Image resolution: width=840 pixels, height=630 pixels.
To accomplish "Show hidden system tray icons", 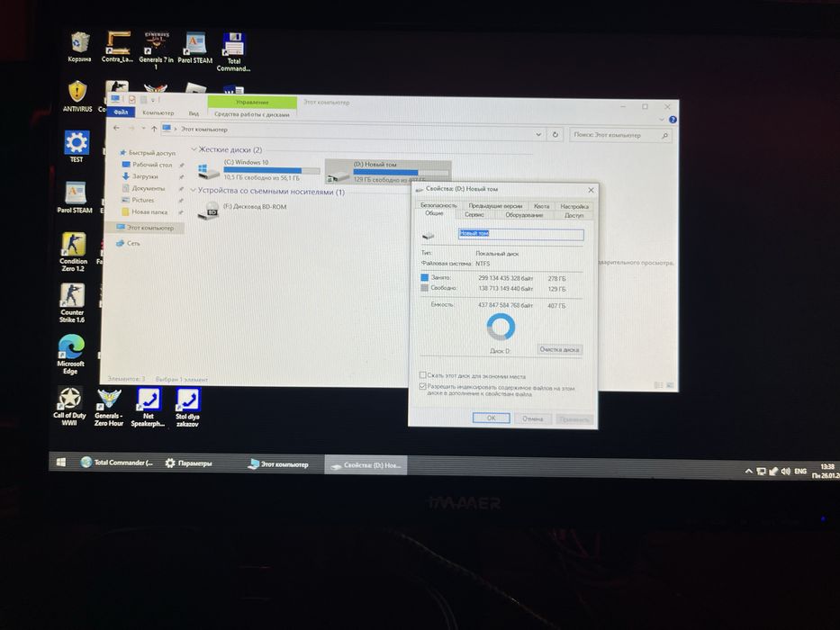I will pyautogui.click(x=748, y=472).
